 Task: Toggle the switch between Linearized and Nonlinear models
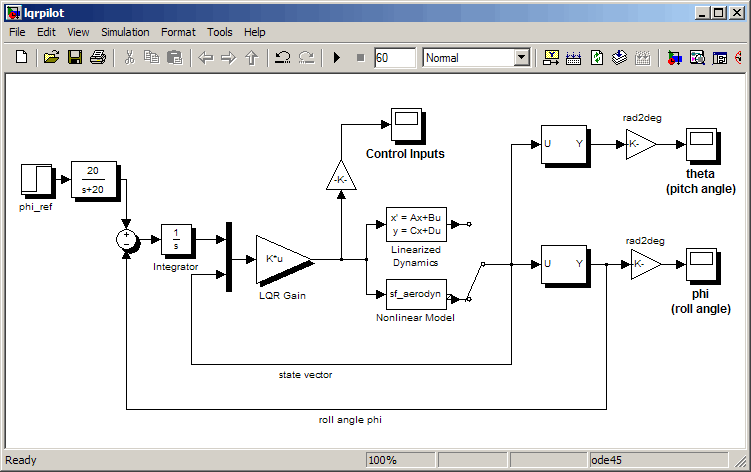click(x=475, y=281)
